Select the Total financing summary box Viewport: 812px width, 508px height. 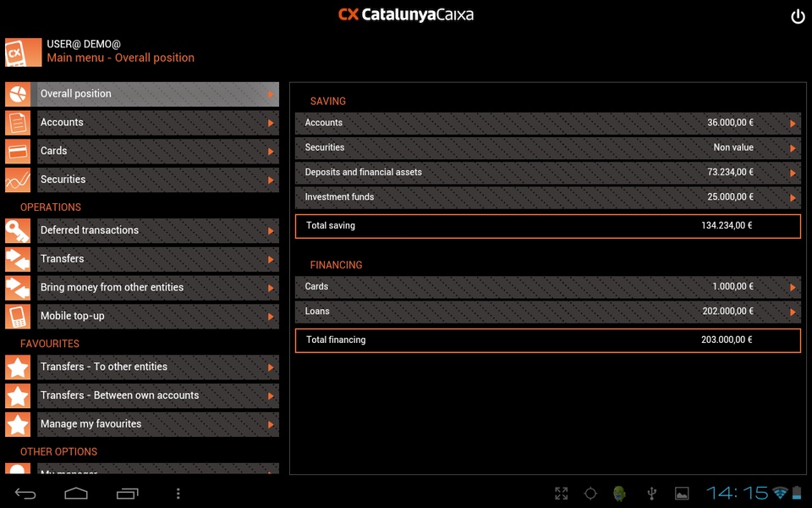pos(548,340)
